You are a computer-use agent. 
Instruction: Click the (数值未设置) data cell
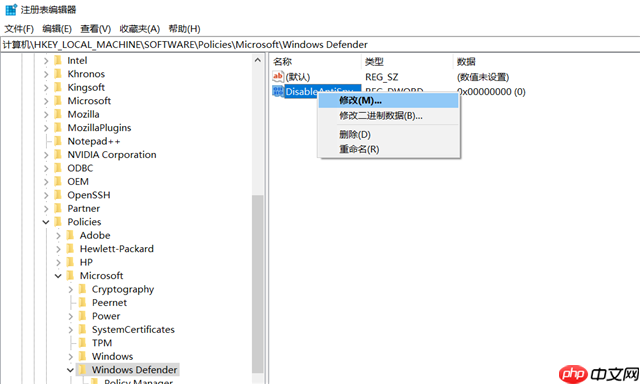(483, 77)
